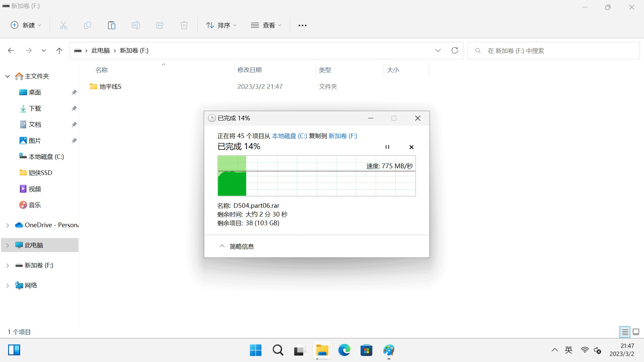
Task: Open 查看 view options dropdown
Action: tap(266, 25)
